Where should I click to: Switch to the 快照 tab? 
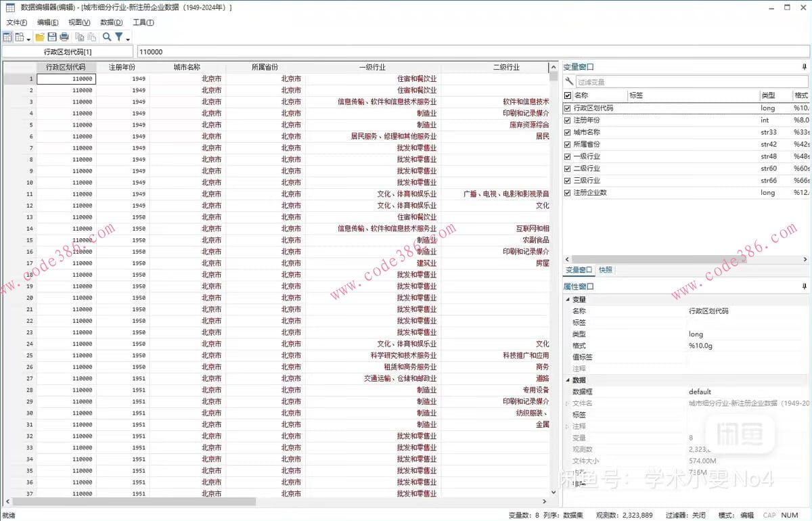(x=606, y=270)
